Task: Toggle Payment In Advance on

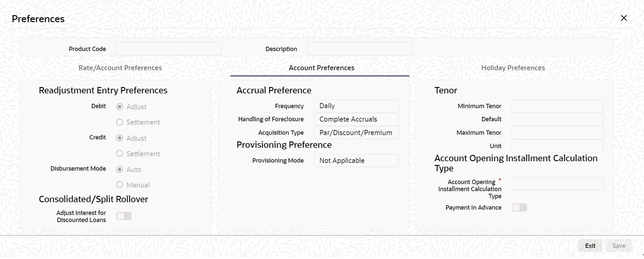Action: click(x=520, y=208)
